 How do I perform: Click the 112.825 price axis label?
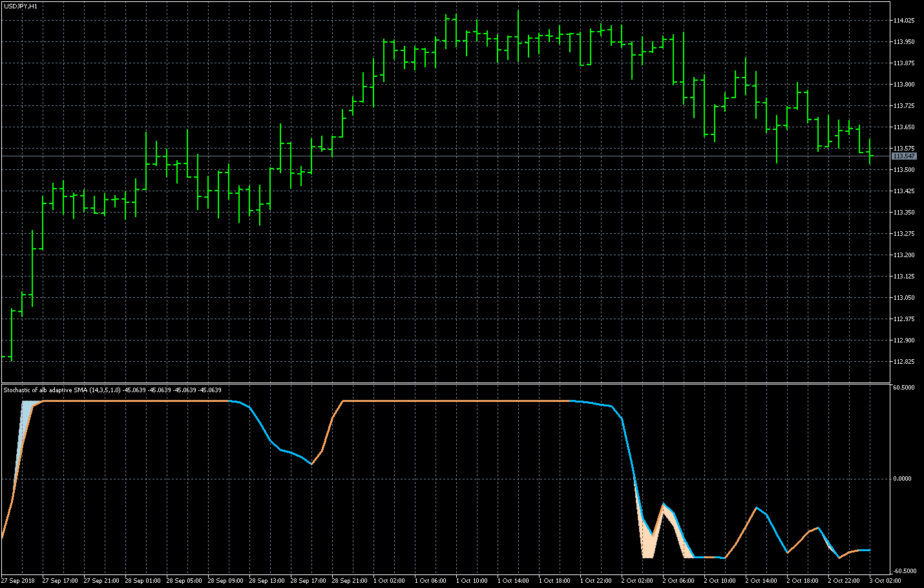click(x=903, y=362)
